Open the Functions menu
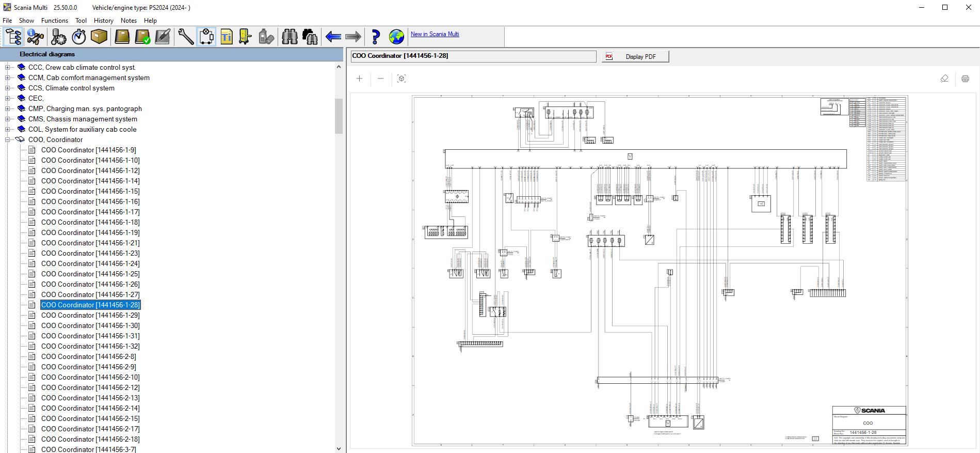Screen dimensions: 980x453 coord(54,21)
